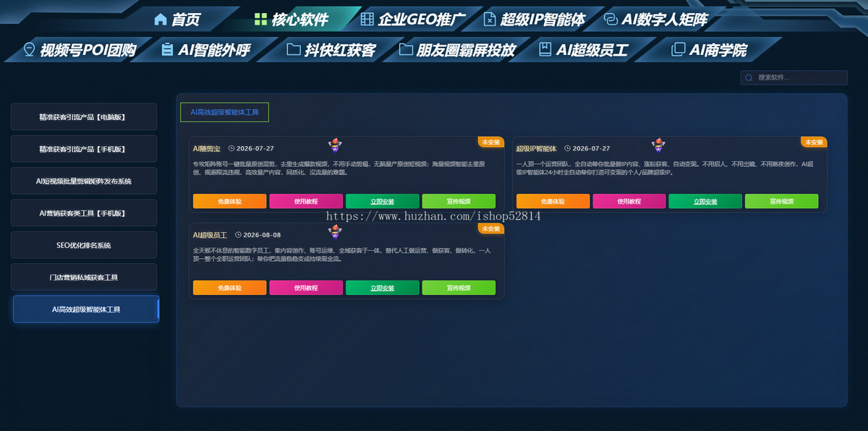
Task: Open 使用教程 on the AI超级员工 card
Action: [306, 288]
